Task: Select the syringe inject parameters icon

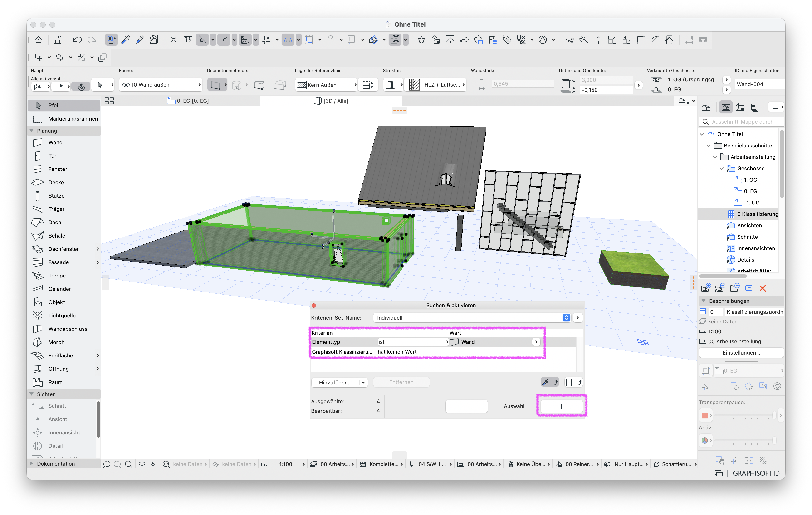Action: pos(140,40)
